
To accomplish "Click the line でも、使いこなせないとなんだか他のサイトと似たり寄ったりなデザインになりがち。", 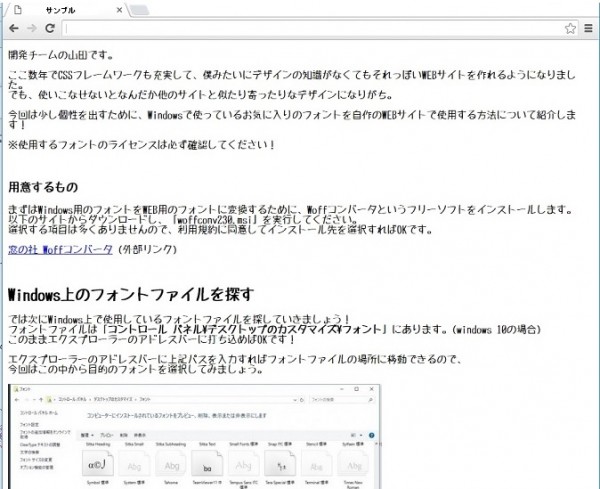I will click(x=201, y=95).
